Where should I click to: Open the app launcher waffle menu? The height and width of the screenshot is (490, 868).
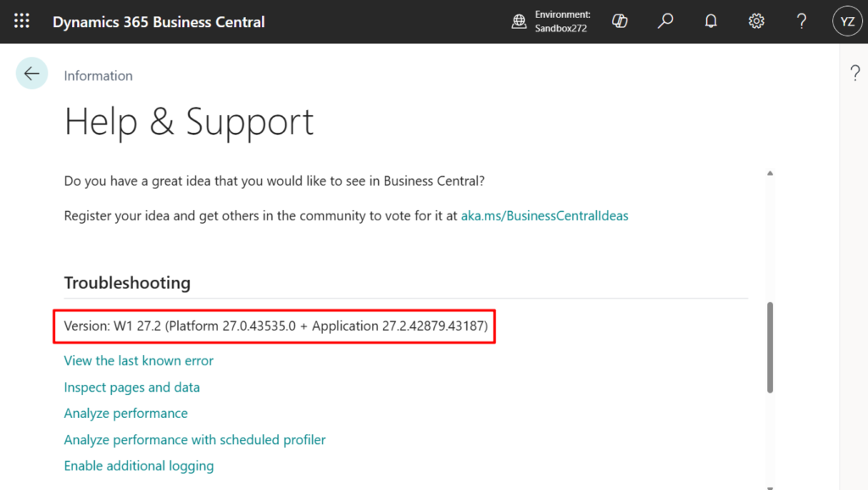(22, 21)
